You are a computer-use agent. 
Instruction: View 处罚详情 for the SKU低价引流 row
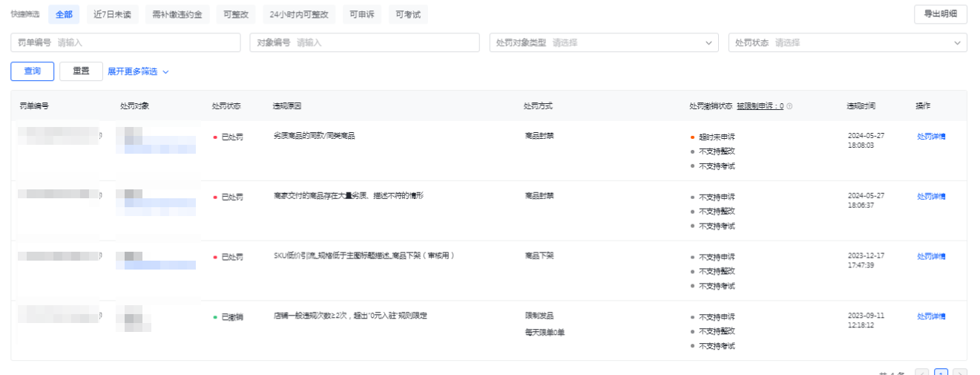point(931,256)
